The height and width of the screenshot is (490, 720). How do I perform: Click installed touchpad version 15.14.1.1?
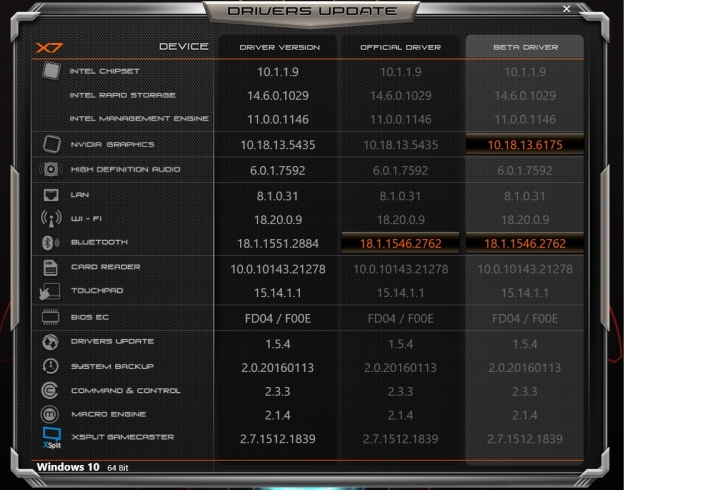[278, 293]
